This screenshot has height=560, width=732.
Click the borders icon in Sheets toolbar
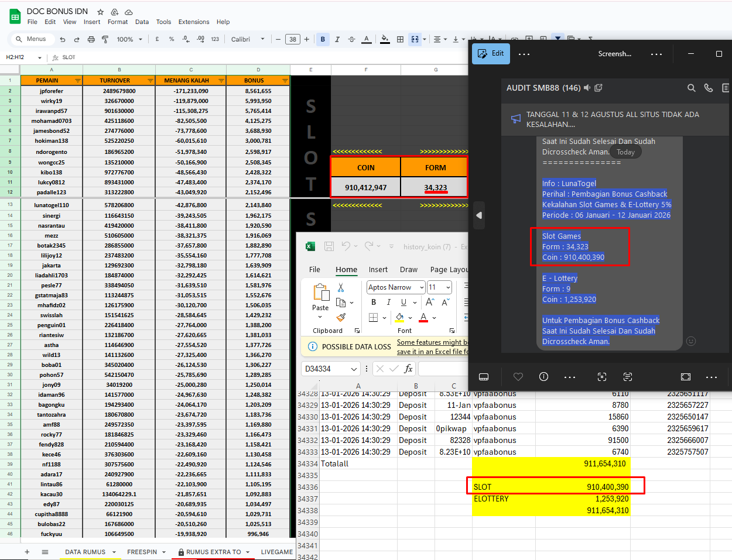tap(400, 39)
